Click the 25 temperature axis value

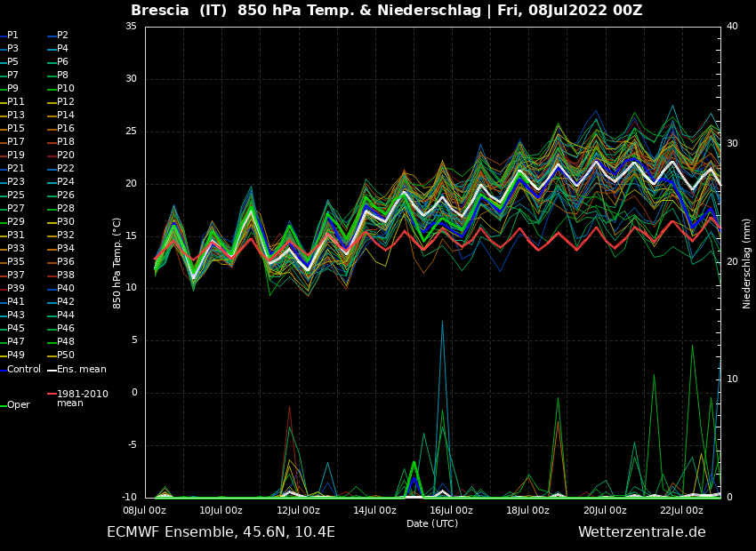tap(131, 132)
